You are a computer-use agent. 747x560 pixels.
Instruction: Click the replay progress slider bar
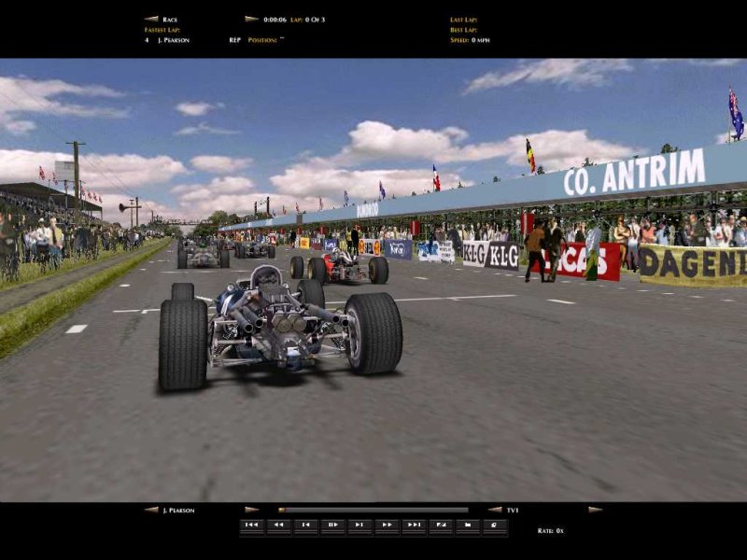pyautogui.click(x=373, y=510)
